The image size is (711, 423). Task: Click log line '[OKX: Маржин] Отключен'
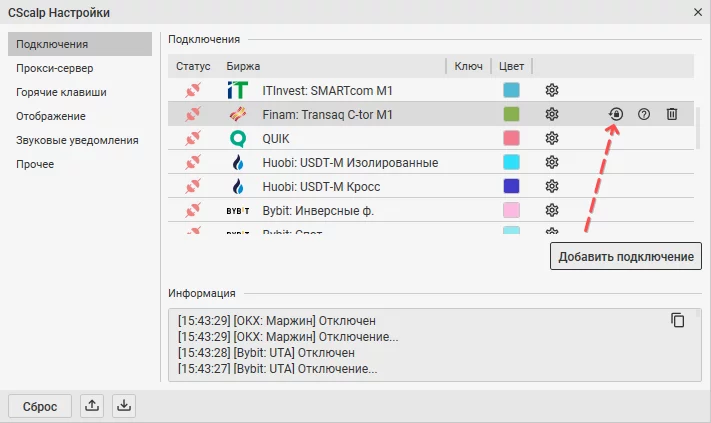[277, 321]
